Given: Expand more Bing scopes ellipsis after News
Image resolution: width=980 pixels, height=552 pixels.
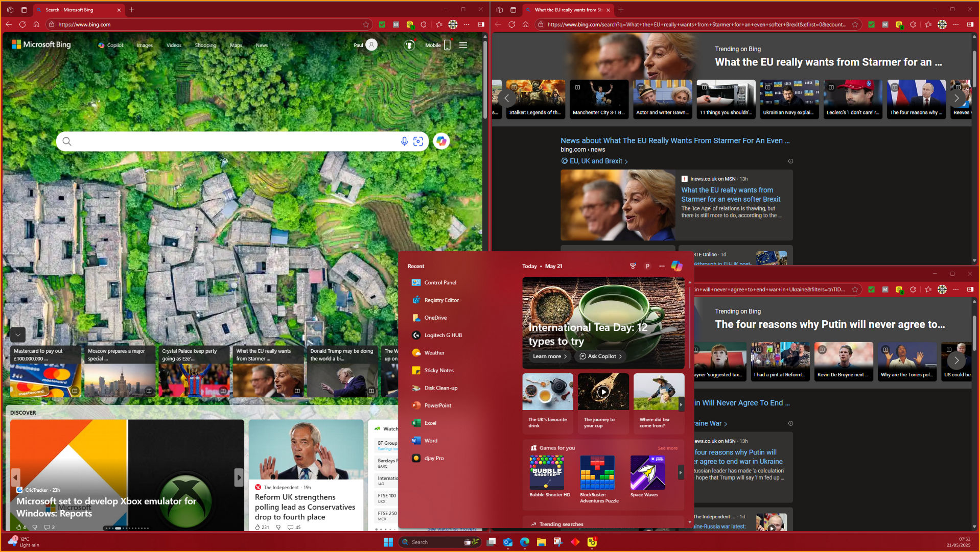Looking at the screenshot, I should [x=285, y=45].
